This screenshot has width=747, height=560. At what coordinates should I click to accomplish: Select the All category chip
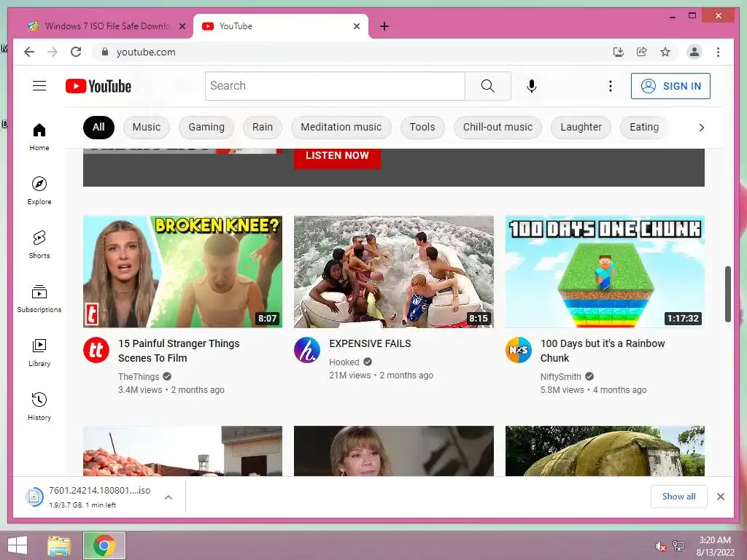98,127
